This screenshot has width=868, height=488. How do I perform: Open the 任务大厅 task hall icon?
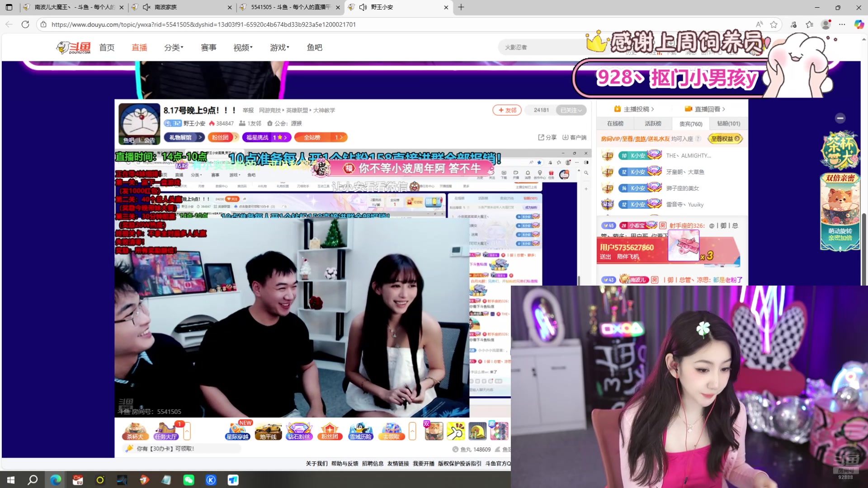click(x=166, y=431)
